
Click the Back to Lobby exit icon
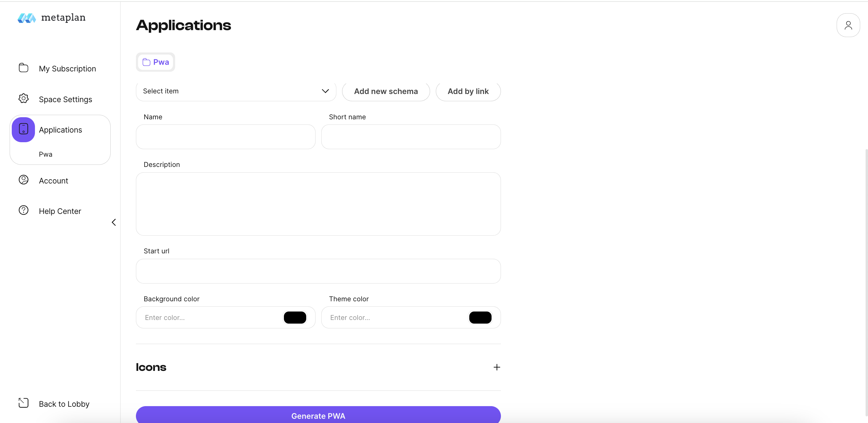click(x=23, y=403)
